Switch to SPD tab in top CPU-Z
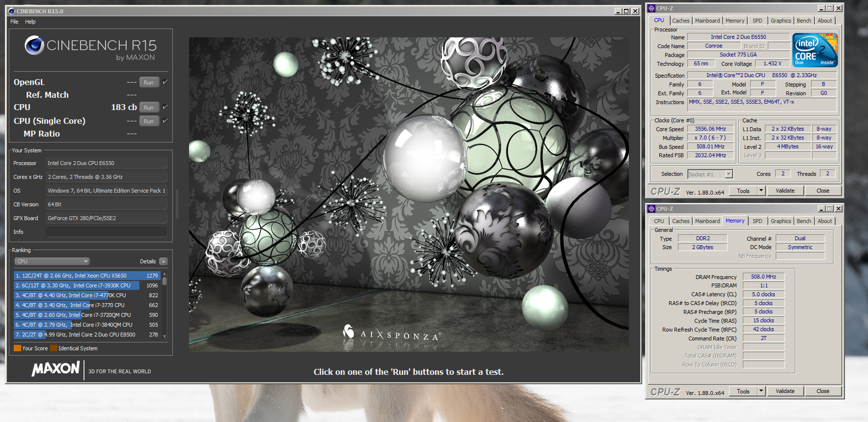The height and width of the screenshot is (422, 868). point(758,21)
